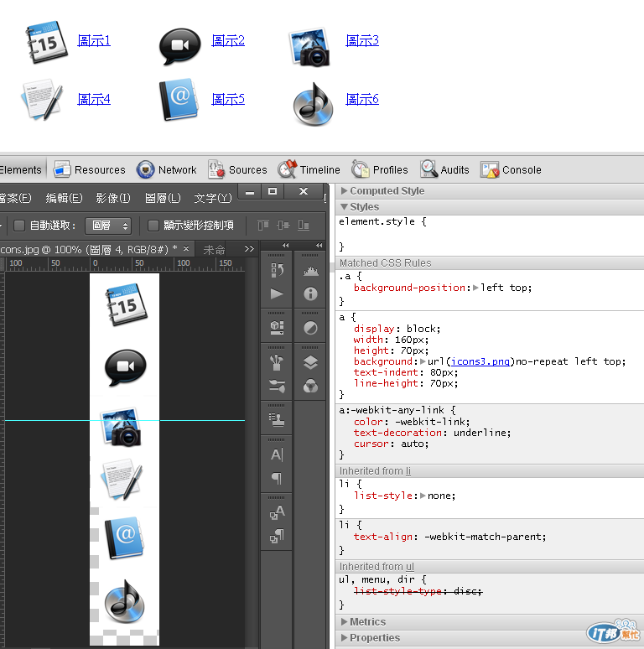Open the Character panel icon

277,454
